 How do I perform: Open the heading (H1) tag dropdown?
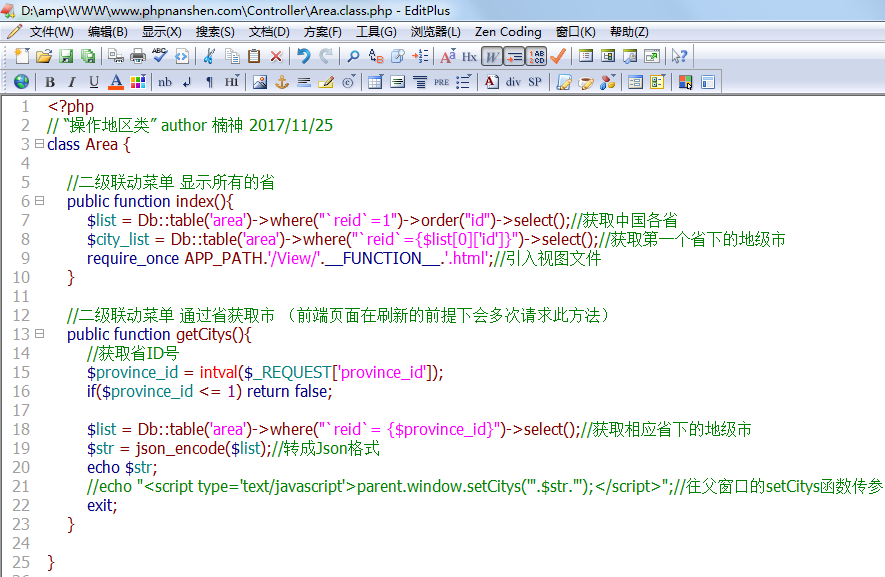pos(232,82)
